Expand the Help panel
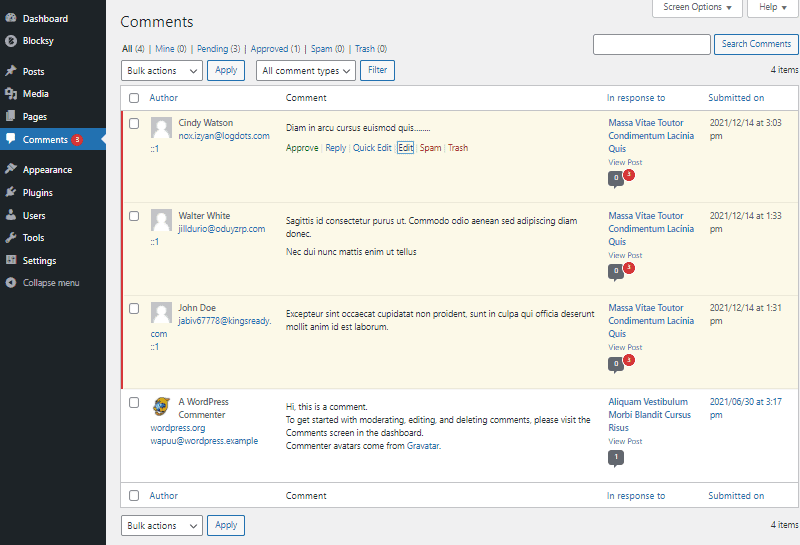Viewport: 800px width, 545px height. tap(772, 7)
